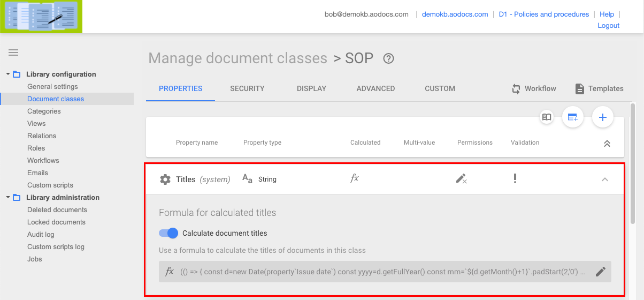Click the Logout link
The width and height of the screenshot is (644, 300).
pyautogui.click(x=608, y=26)
